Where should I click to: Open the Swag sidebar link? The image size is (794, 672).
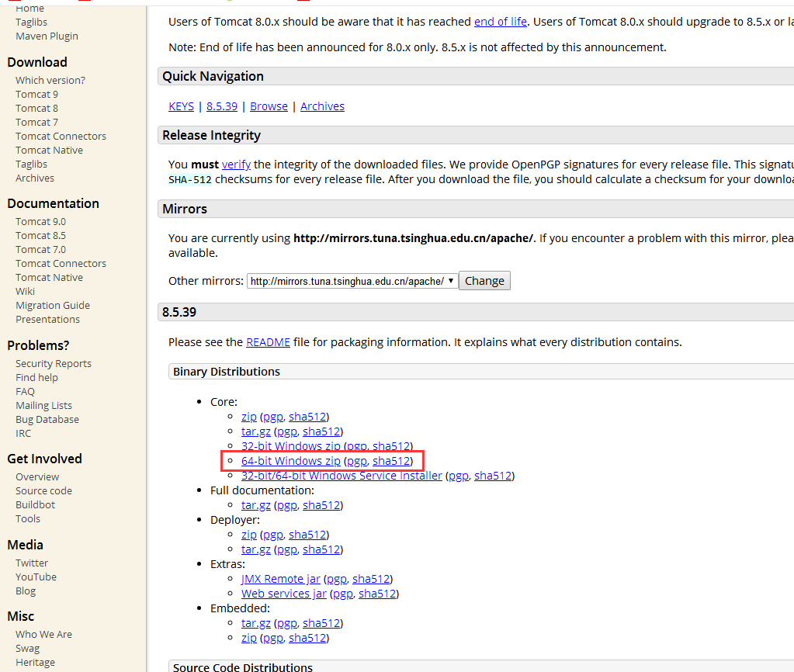(x=27, y=649)
